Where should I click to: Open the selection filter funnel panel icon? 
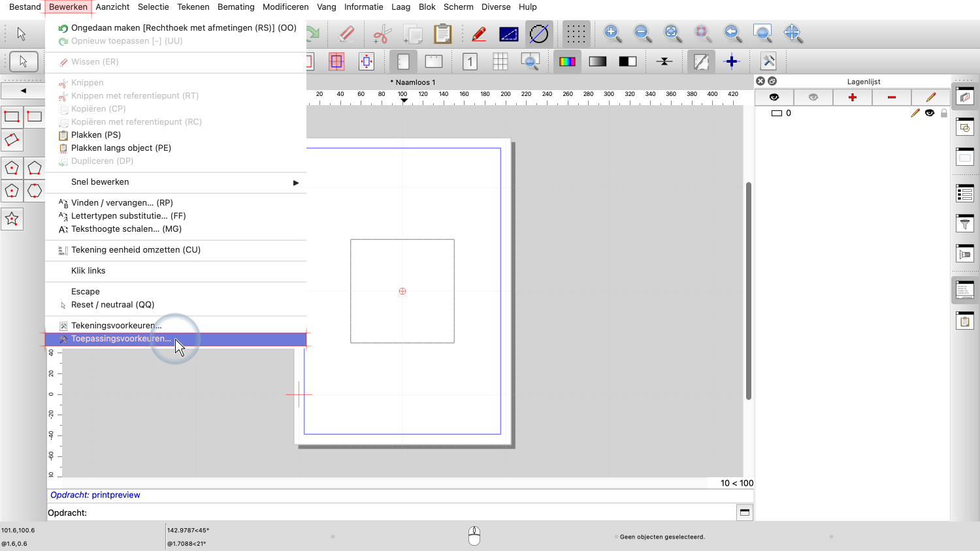(965, 223)
